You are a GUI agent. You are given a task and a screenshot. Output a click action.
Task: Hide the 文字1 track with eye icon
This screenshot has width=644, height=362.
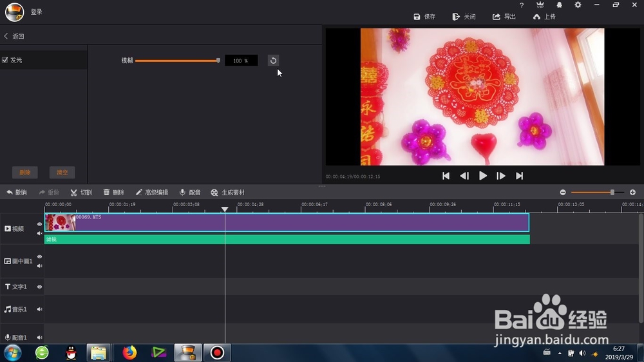click(x=39, y=287)
